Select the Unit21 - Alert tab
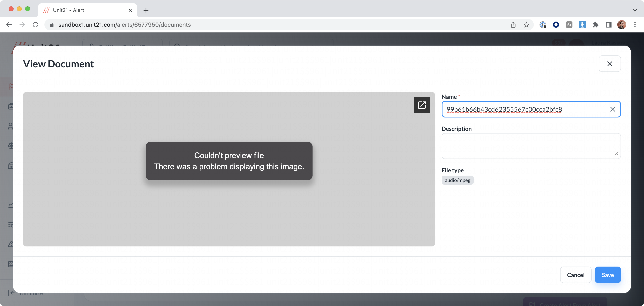This screenshot has height=306, width=644. tap(85, 10)
